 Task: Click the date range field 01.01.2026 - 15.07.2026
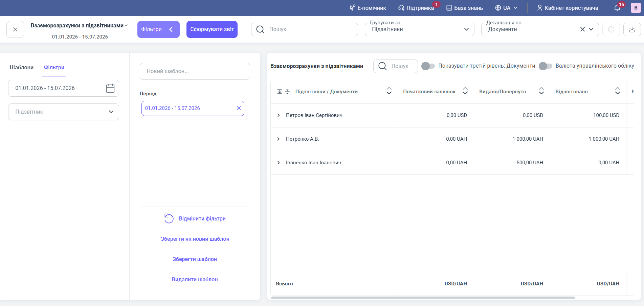point(64,88)
